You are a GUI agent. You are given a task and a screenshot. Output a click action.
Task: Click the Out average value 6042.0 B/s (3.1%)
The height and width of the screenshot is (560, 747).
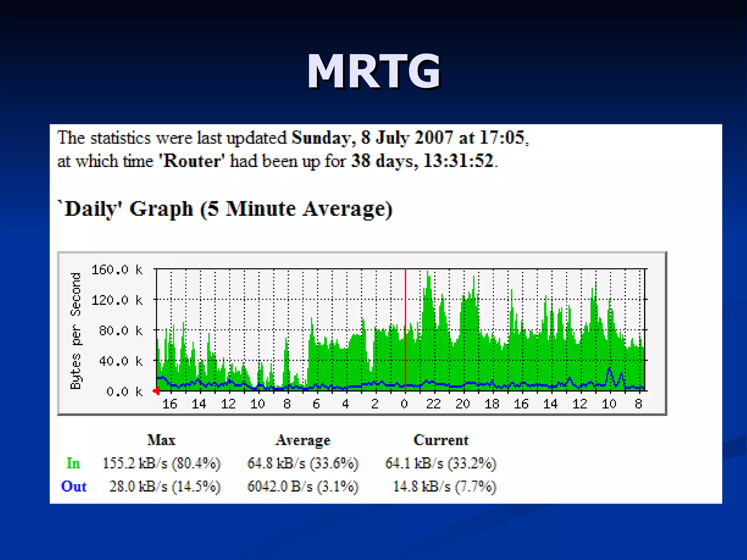(303, 486)
